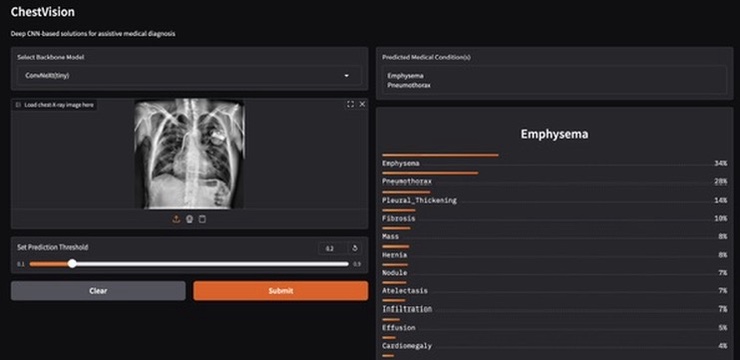The image size is (740, 360).
Task: Click the Mass label
Action: coord(390,236)
